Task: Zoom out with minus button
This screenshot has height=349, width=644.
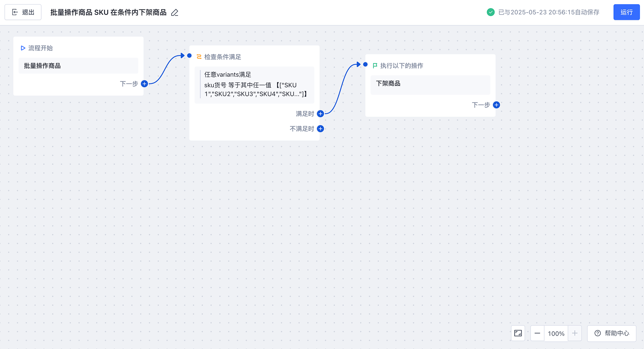Action: coord(537,333)
